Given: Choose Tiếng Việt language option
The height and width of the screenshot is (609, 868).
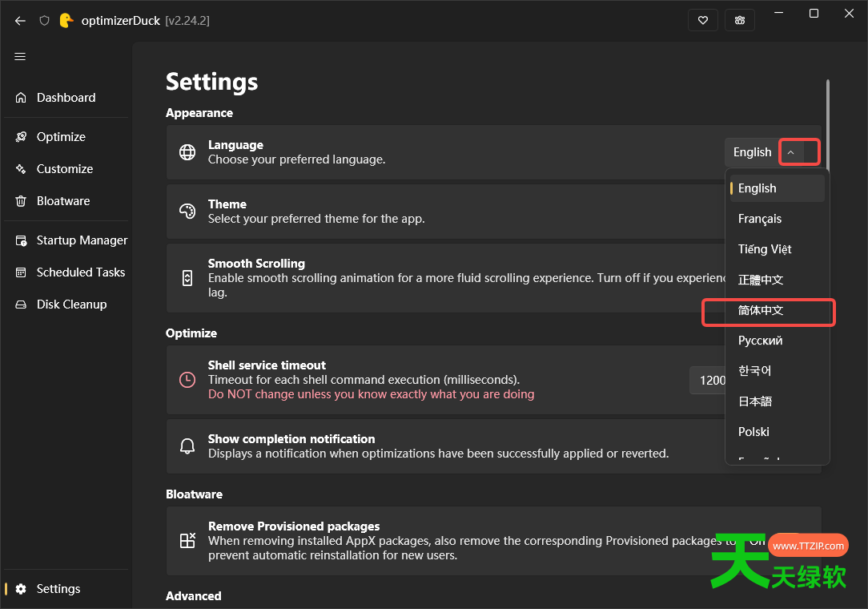Looking at the screenshot, I should [x=778, y=249].
